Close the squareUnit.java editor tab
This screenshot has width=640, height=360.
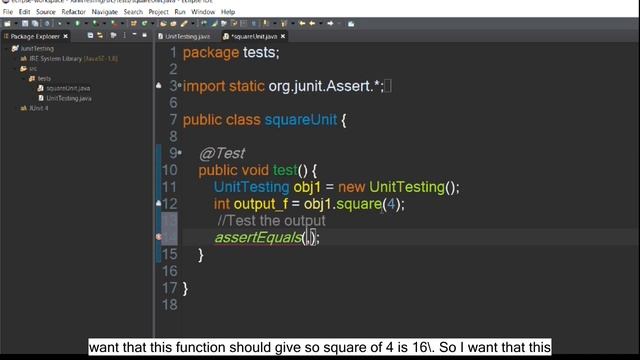click(283, 36)
